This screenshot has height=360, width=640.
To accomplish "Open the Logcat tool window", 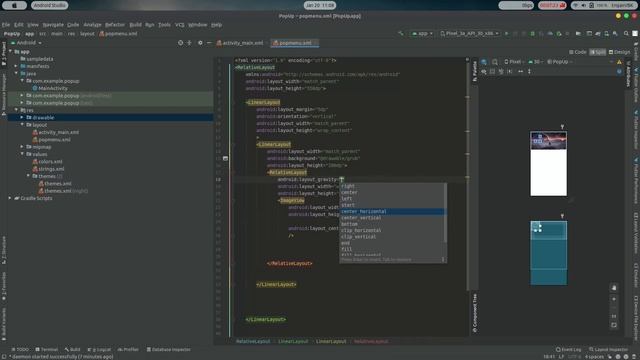I will [x=99, y=350].
